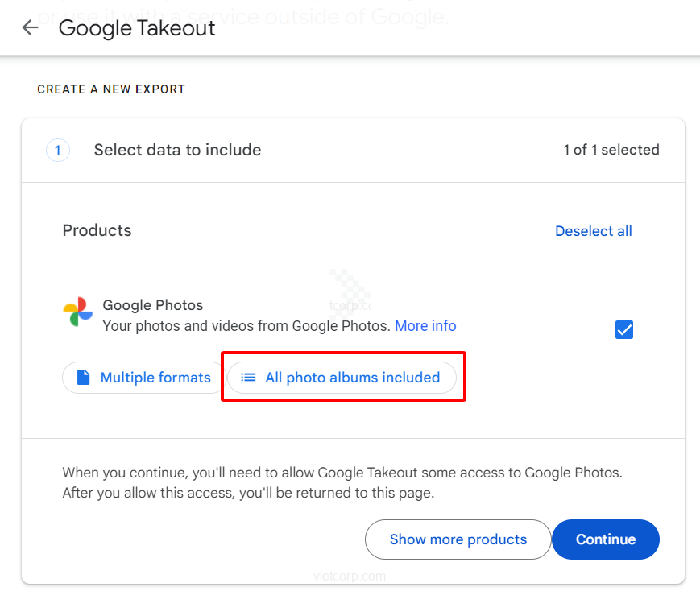Viewport: 700px width, 591px height.
Task: Click the Deselect all link
Action: [x=593, y=231]
